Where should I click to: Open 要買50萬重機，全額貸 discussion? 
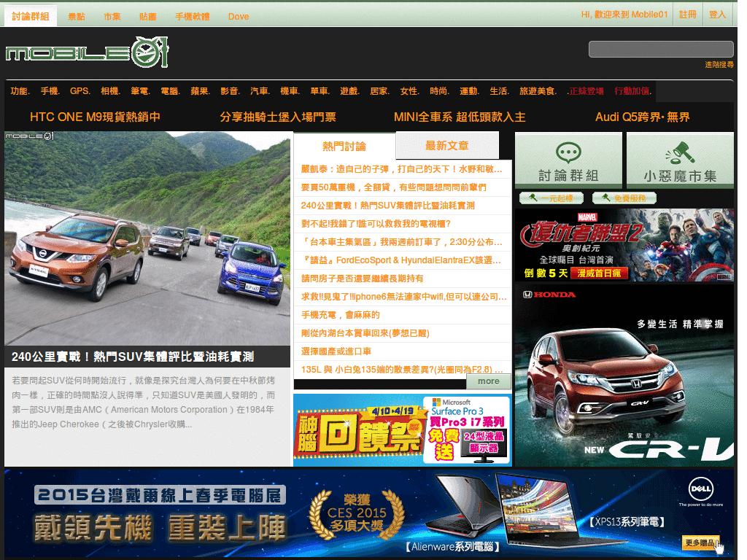click(x=393, y=187)
